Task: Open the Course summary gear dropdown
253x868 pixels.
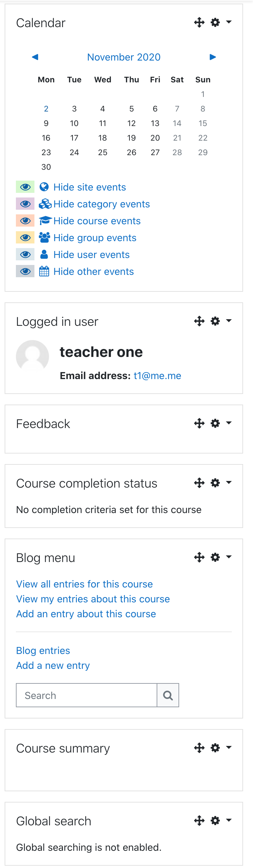Action: point(221,748)
